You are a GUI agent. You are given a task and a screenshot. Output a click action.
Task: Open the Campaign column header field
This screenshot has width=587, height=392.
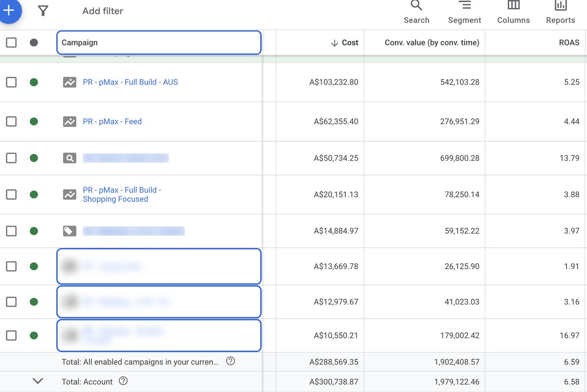(x=158, y=43)
